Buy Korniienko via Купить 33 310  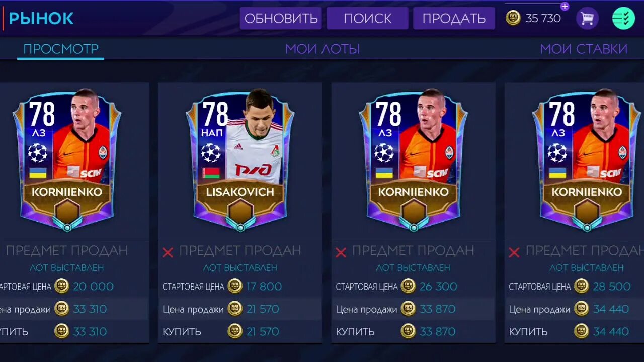(x=74, y=331)
